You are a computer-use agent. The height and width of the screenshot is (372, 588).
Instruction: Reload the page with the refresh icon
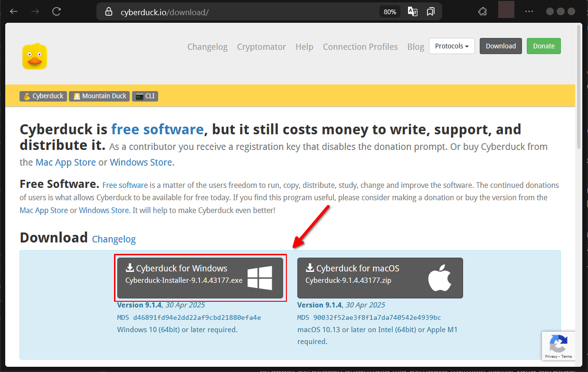[x=57, y=11]
